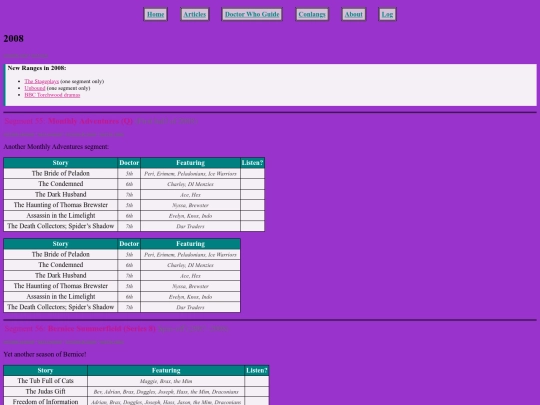Click the 'Listen?' header above The Bride of Peladon
Screen dimensions: 540x405
[x=252, y=163]
